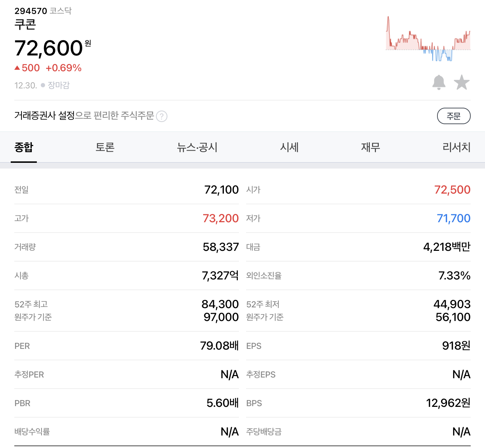Click the stock name 쿠콘
Image resolution: width=485 pixels, height=448 pixels.
click(x=25, y=24)
